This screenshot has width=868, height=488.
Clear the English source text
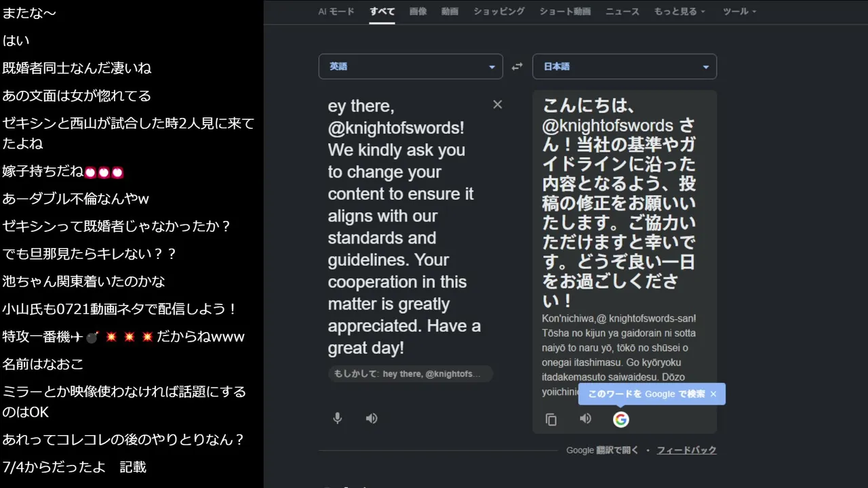tap(498, 104)
